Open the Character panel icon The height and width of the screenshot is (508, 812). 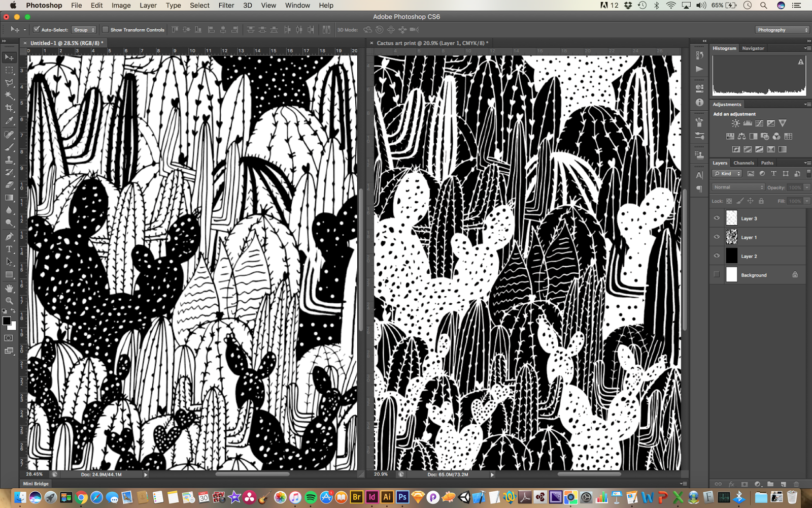699,176
